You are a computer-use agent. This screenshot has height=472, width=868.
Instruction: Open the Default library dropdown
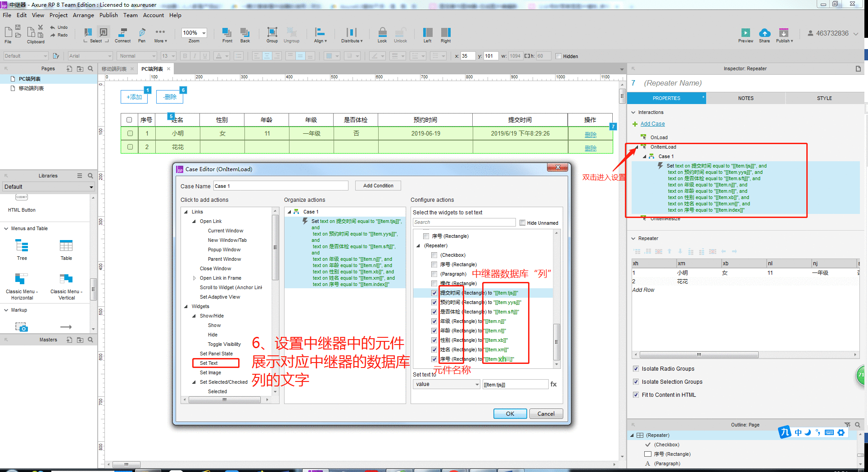point(48,186)
